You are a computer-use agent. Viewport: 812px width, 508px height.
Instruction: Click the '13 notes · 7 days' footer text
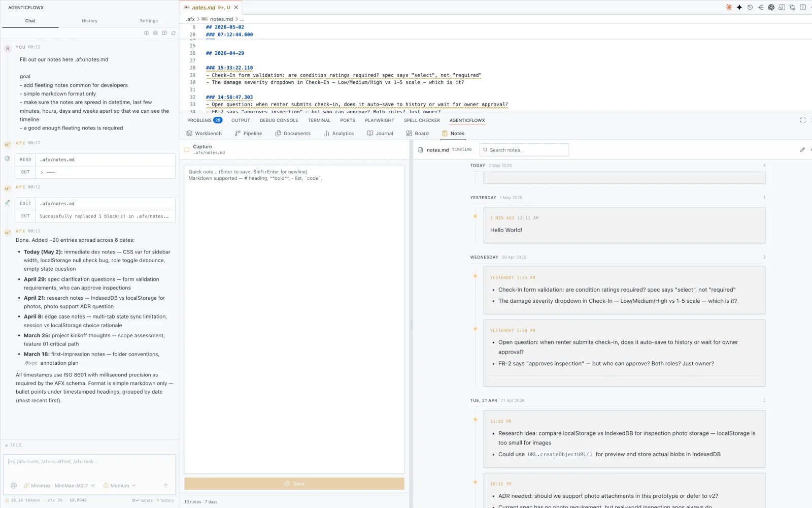[x=200, y=502]
